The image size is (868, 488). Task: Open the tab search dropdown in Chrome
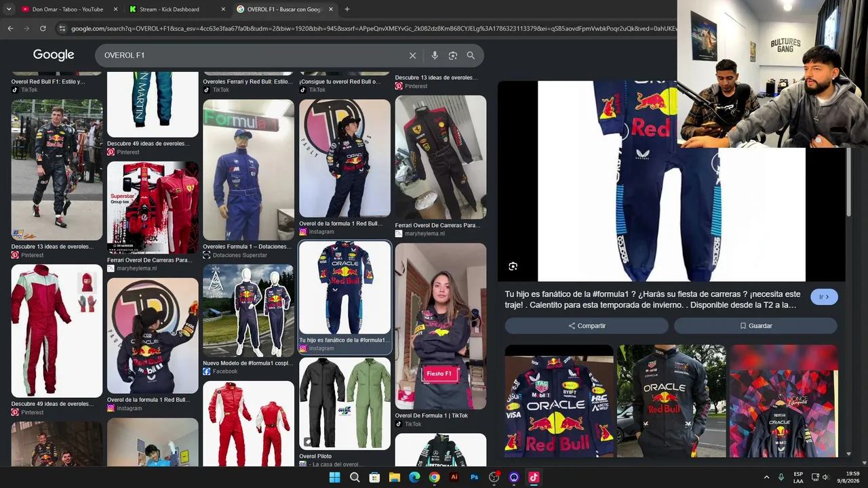(9, 9)
